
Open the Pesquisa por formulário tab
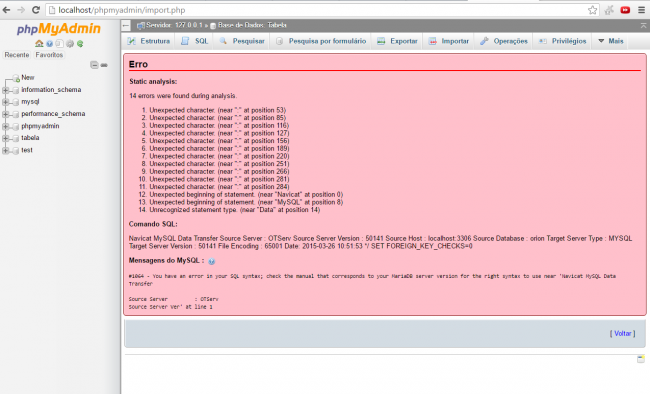321,41
